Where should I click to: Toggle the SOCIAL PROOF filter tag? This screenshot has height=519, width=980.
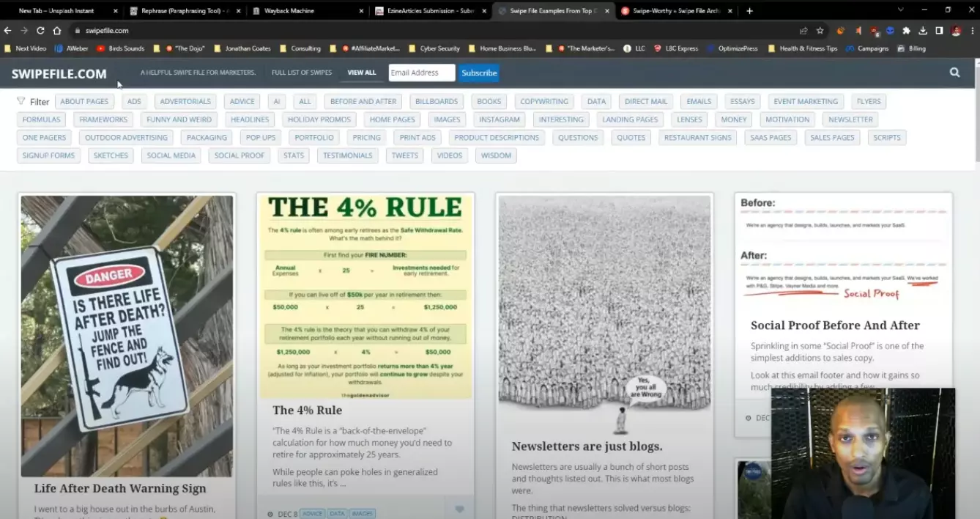point(239,155)
